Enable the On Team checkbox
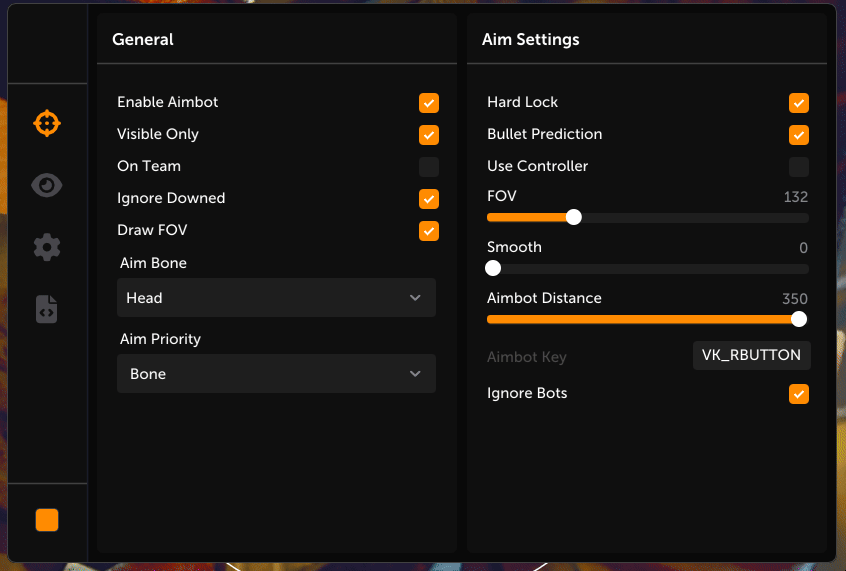This screenshot has height=571, width=846. 429,167
